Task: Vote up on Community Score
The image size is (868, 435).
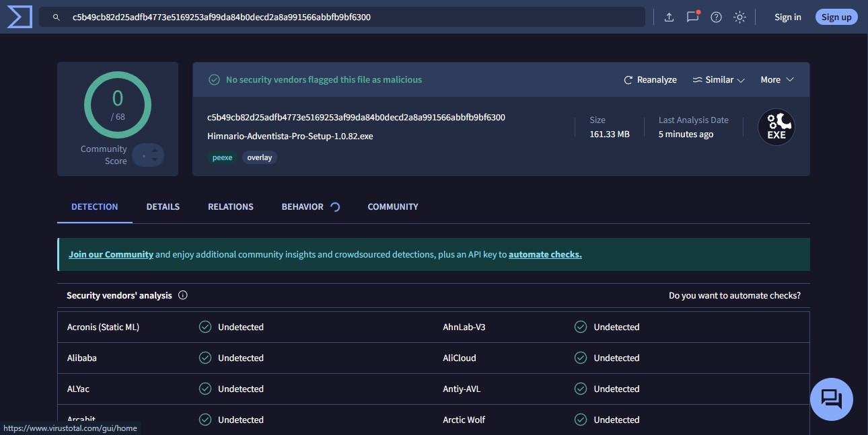Action: pyautogui.click(x=155, y=151)
